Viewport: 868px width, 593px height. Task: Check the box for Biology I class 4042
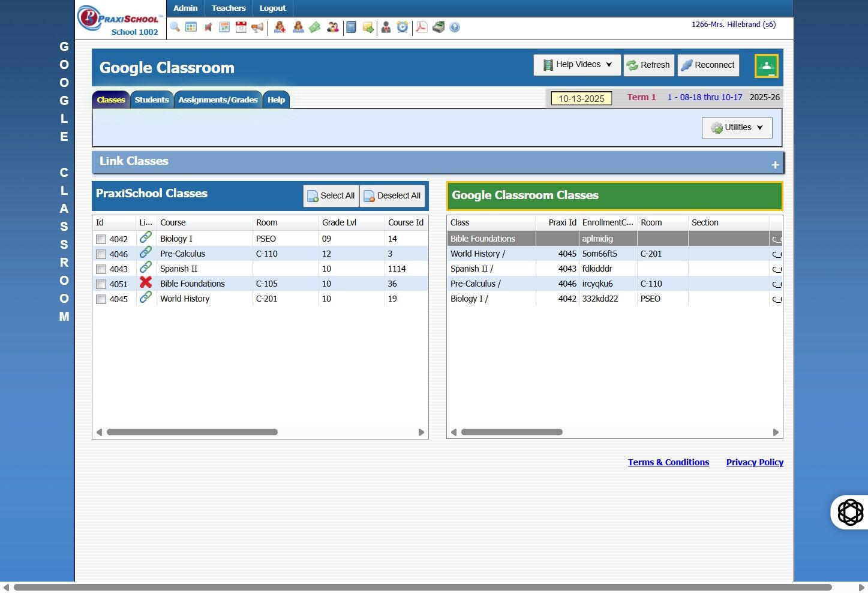point(101,239)
